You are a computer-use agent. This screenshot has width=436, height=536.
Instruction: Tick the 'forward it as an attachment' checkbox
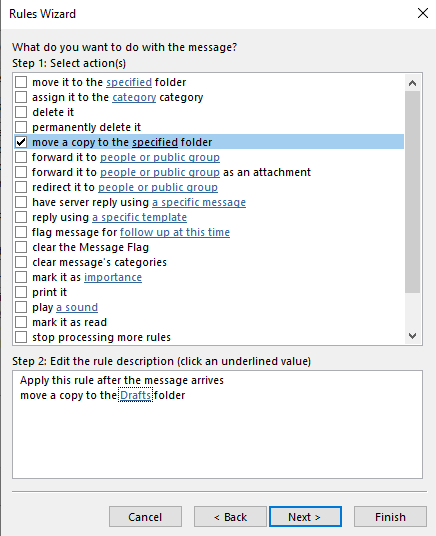pyautogui.click(x=21, y=172)
